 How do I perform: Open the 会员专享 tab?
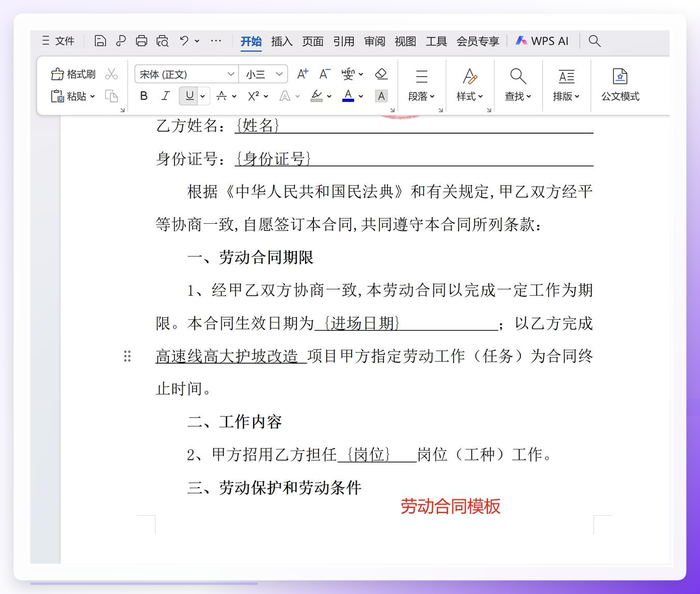478,42
